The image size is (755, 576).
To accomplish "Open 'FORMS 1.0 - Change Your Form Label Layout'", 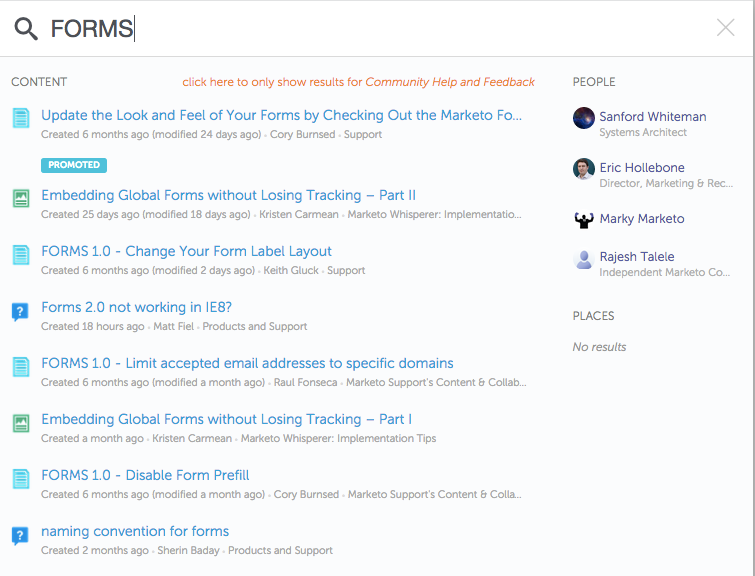I will [x=186, y=251].
